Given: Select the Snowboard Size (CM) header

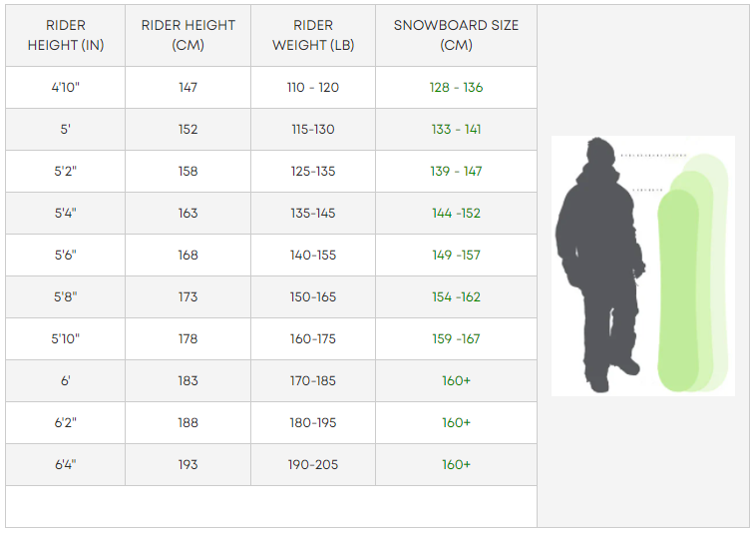Looking at the screenshot, I should pos(456,35).
